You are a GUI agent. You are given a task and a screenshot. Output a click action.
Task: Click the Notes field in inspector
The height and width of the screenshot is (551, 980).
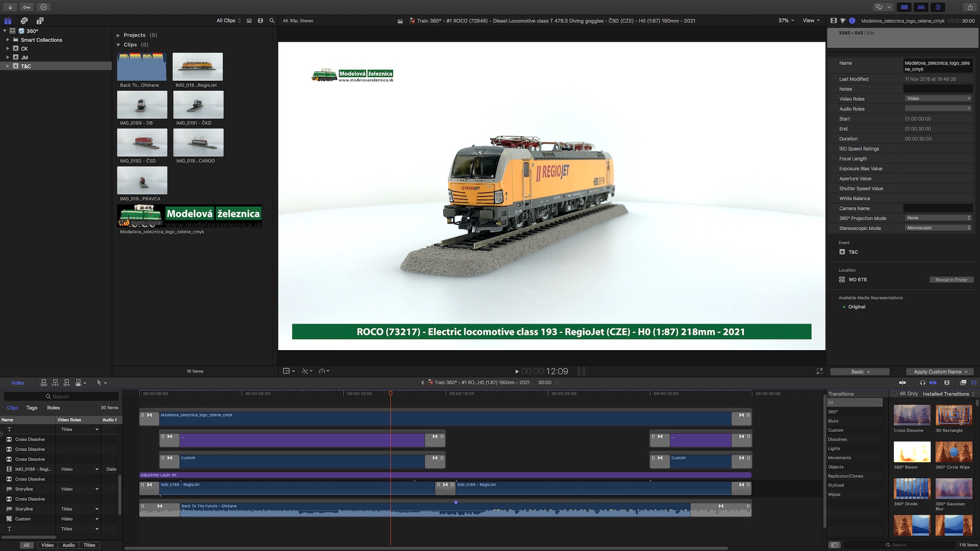(x=938, y=89)
